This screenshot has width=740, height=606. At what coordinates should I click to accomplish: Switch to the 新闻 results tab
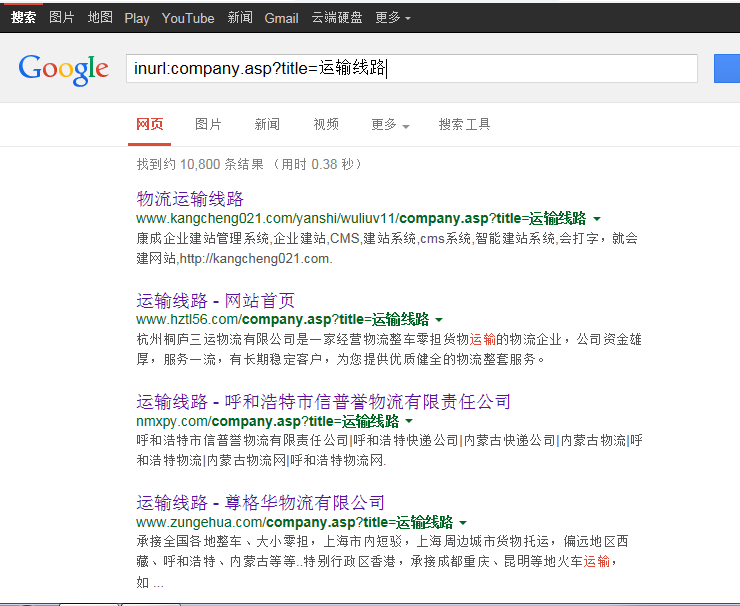click(x=267, y=125)
